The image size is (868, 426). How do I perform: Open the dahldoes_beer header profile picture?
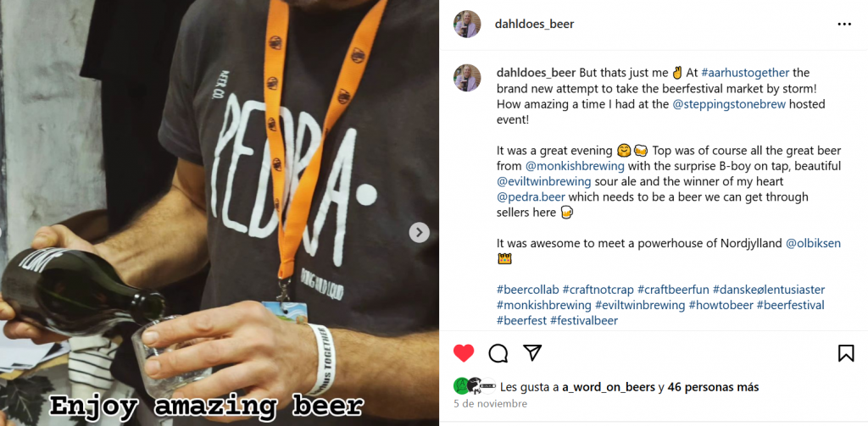[x=467, y=24]
